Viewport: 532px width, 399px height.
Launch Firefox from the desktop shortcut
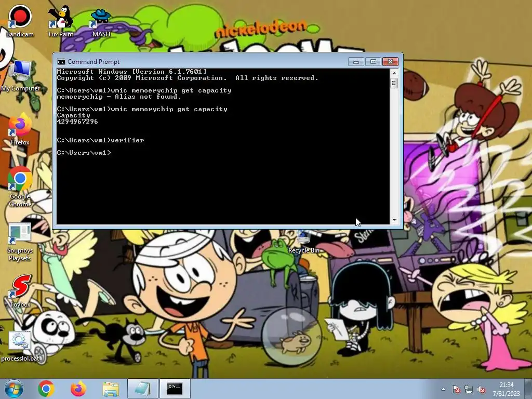(20, 129)
